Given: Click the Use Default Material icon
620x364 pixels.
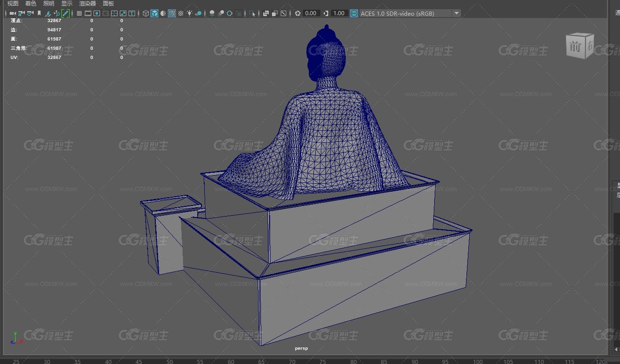Looking at the screenshot, I should tap(163, 13).
